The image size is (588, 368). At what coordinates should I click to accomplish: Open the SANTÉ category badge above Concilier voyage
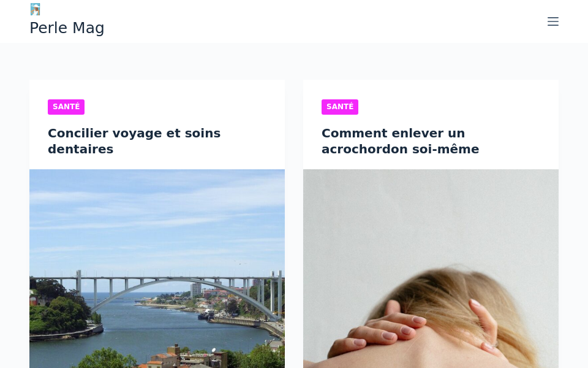(x=66, y=107)
